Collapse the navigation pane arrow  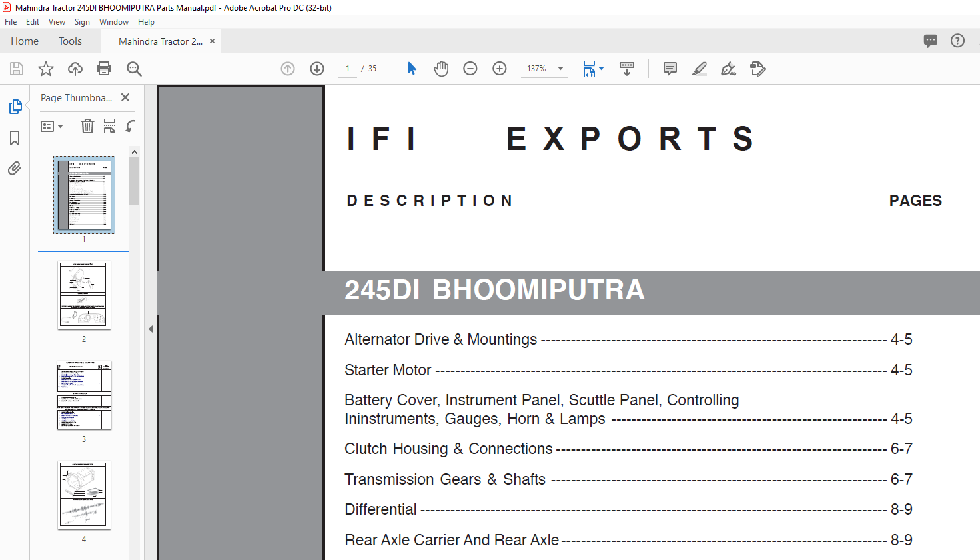[x=151, y=329]
